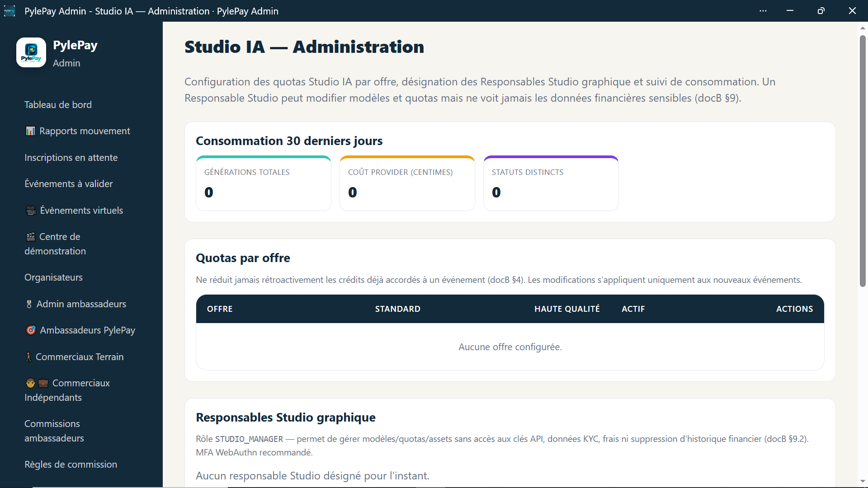Open Inscriptions en attente

tap(71, 158)
